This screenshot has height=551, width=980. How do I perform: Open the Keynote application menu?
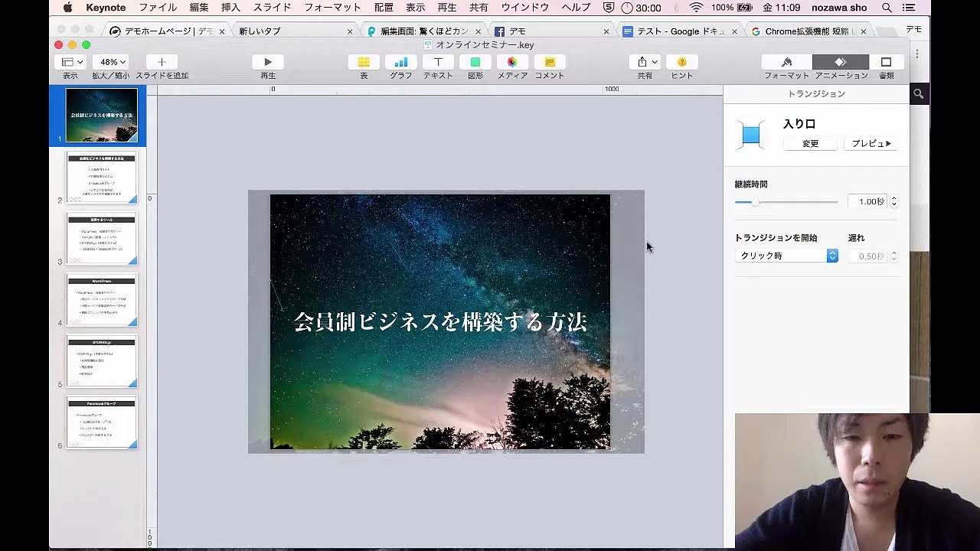(106, 8)
